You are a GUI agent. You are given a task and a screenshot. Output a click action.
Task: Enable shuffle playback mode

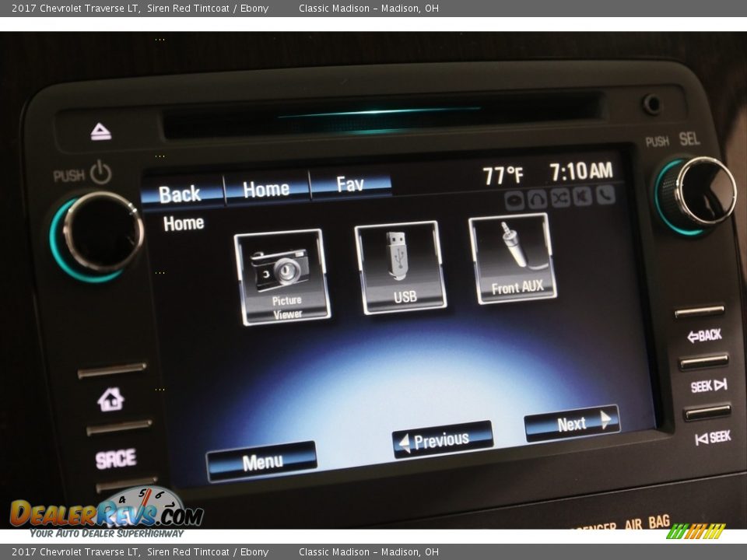pyautogui.click(x=559, y=199)
